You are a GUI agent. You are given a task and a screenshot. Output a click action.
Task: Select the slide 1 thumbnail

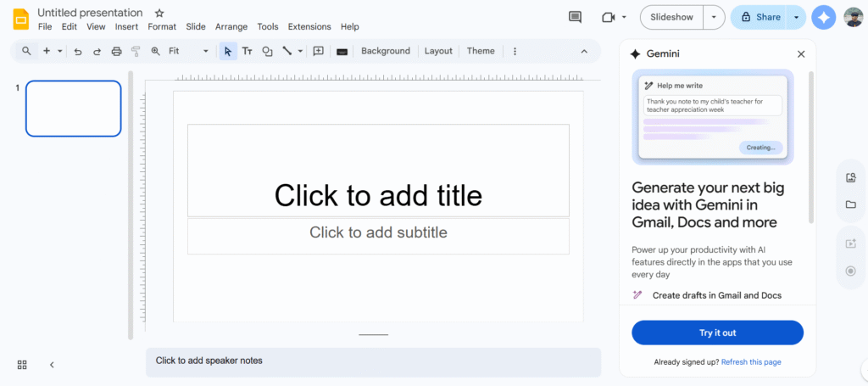pos(74,109)
